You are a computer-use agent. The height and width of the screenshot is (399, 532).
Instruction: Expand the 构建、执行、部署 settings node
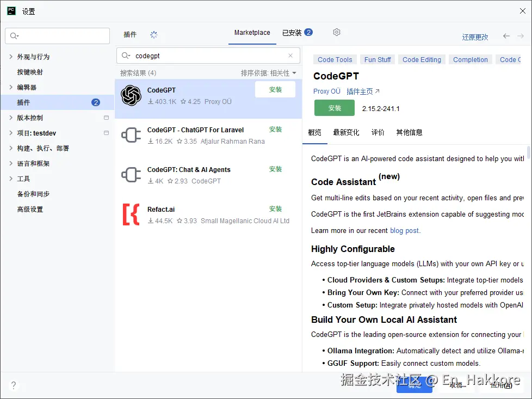(11, 149)
